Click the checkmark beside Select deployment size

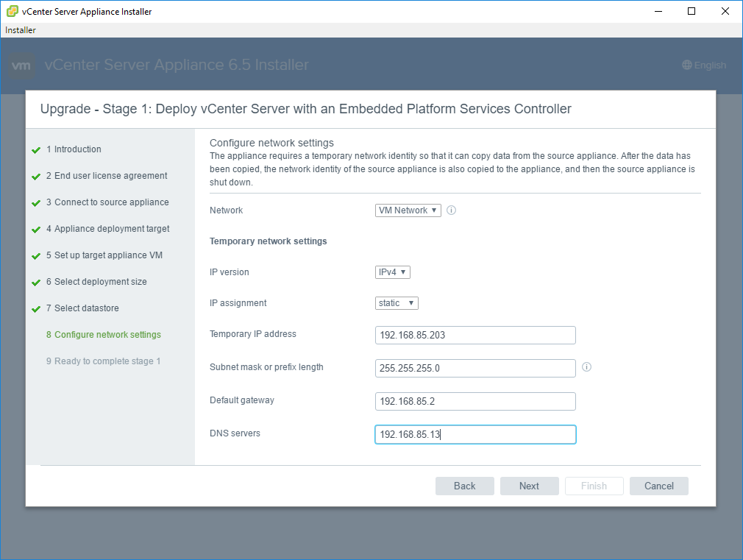coord(36,283)
